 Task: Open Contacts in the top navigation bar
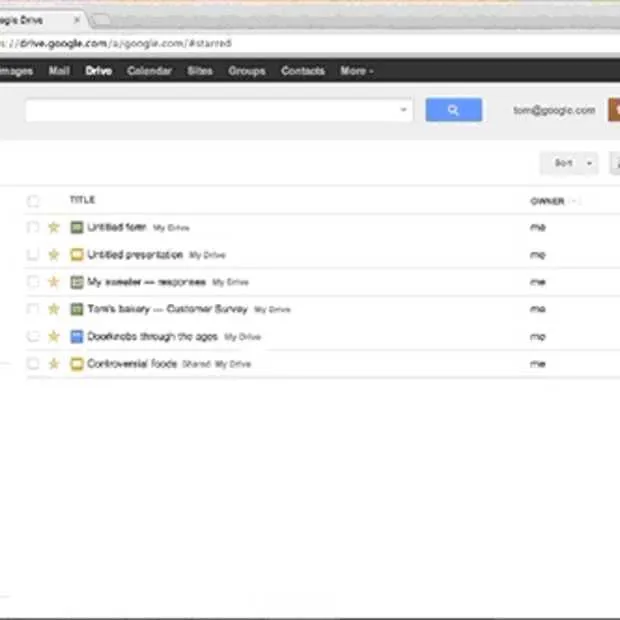(302, 71)
